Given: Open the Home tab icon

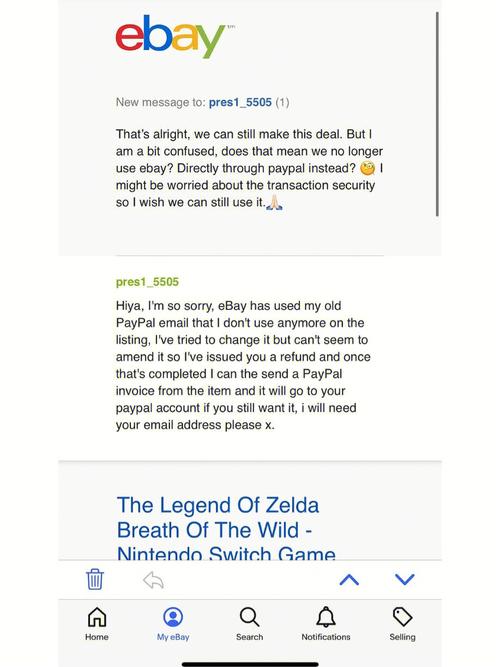Looking at the screenshot, I should 97,617.
